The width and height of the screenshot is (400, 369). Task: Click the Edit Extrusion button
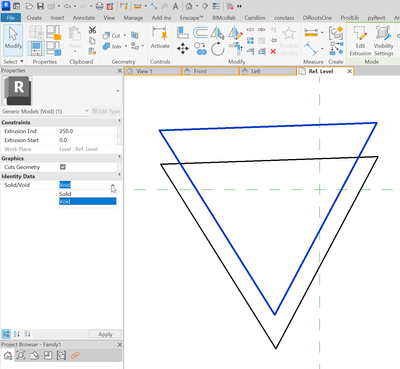pos(360,41)
